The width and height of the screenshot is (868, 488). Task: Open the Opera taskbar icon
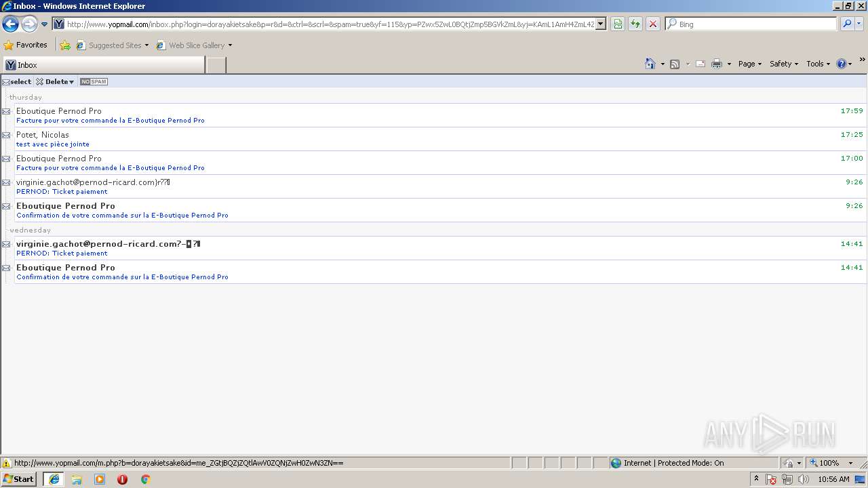122,479
